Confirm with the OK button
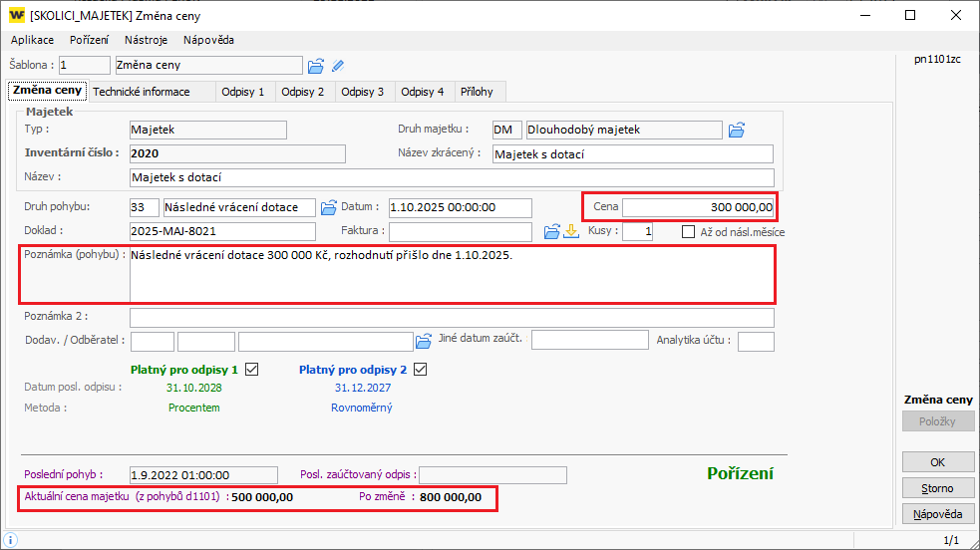Screen dimensions: 980x550 [937, 462]
